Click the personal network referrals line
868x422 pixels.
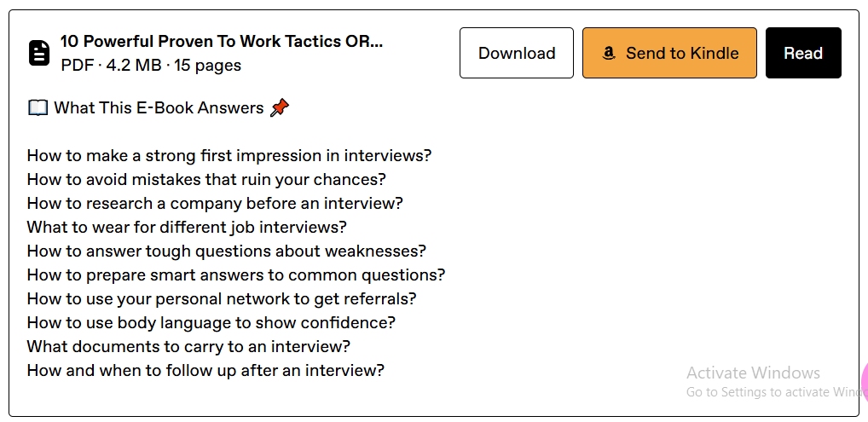point(222,298)
